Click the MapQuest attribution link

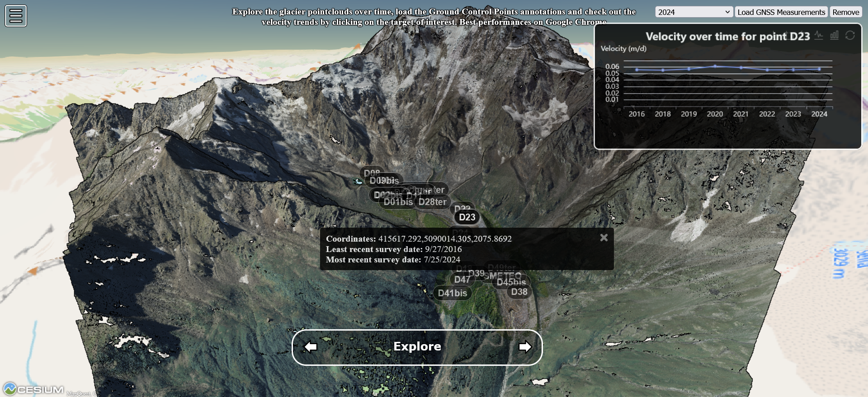tap(79, 394)
